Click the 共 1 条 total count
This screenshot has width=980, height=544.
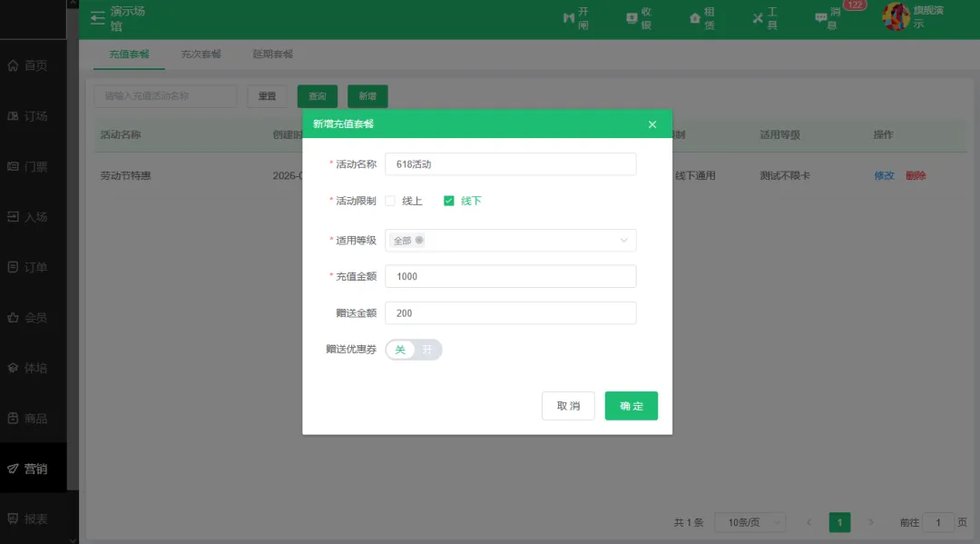click(x=688, y=522)
